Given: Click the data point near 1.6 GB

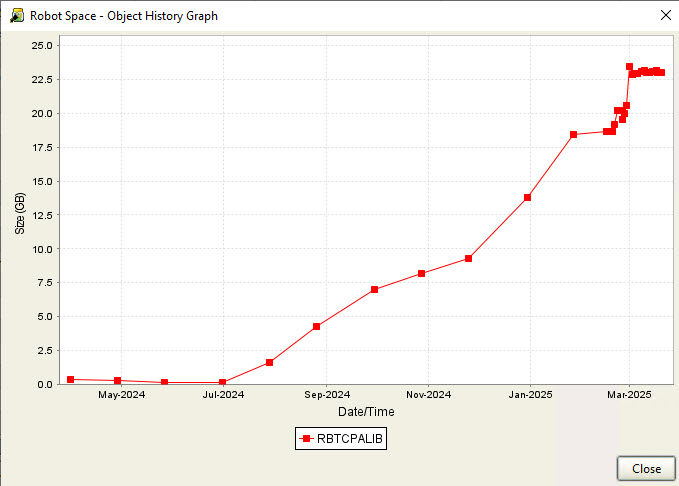Looking at the screenshot, I should click(x=269, y=363).
